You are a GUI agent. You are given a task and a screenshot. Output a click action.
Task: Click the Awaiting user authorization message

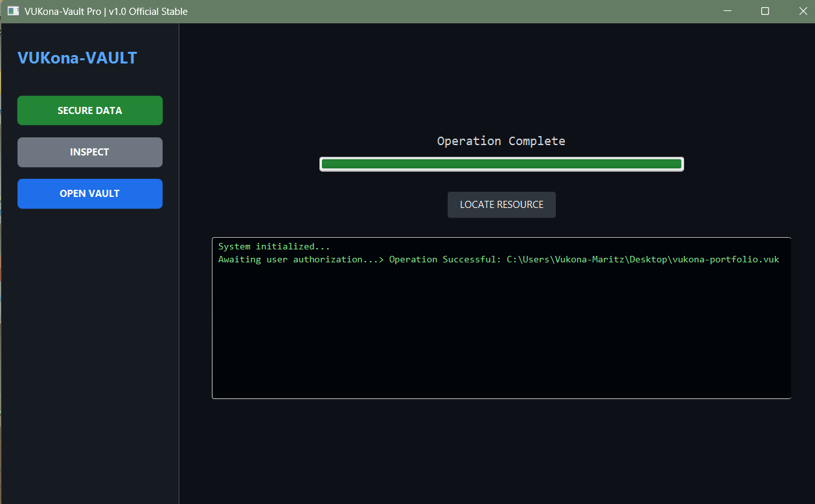[x=295, y=259]
